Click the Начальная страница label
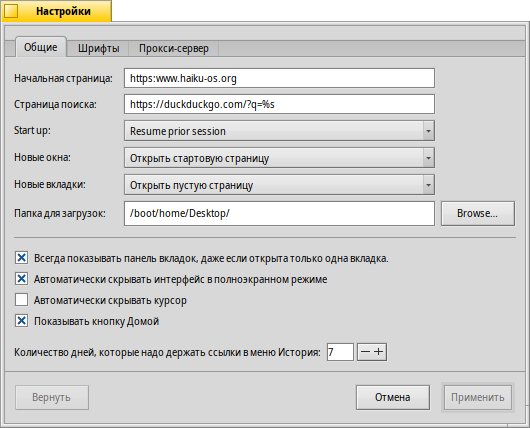Screen dimensions: 530x428 tap(63, 78)
